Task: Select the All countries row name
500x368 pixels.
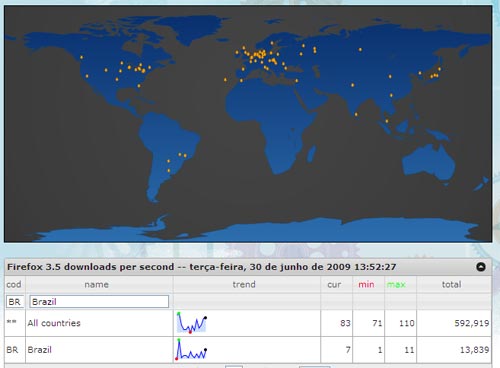Action: [x=54, y=323]
